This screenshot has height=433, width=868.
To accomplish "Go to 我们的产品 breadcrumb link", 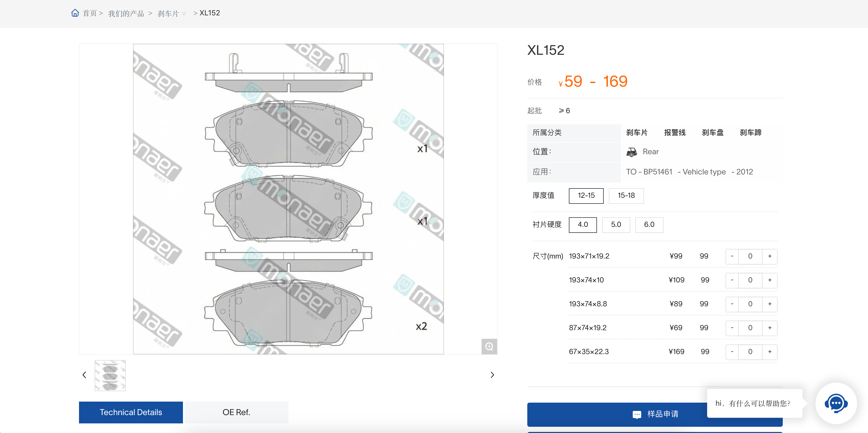I will [126, 13].
